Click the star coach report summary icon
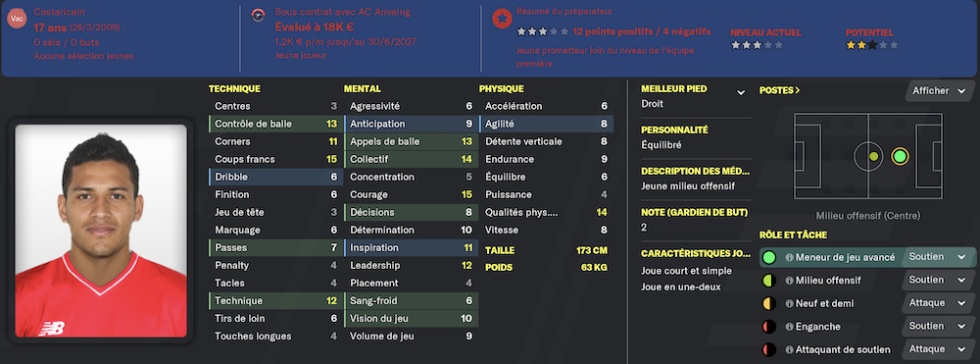Viewport: 980px width, 364px height. [x=501, y=19]
